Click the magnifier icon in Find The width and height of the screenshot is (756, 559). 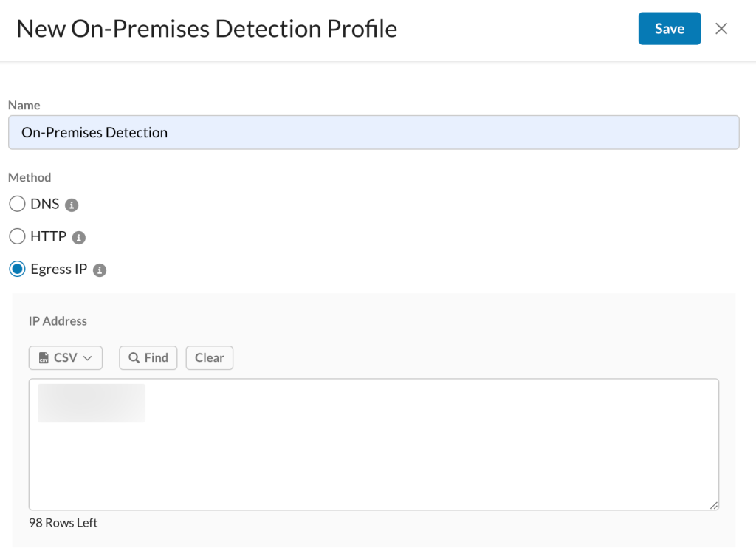tap(134, 358)
